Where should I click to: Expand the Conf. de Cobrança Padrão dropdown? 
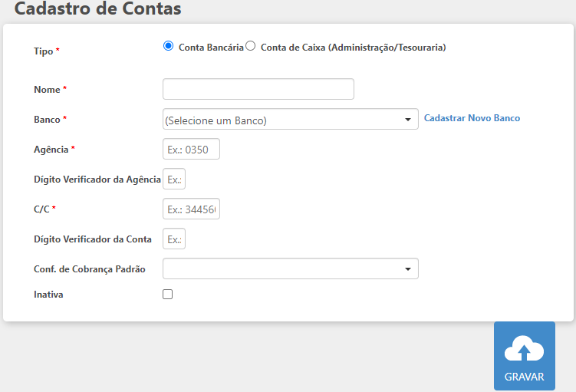coord(290,268)
